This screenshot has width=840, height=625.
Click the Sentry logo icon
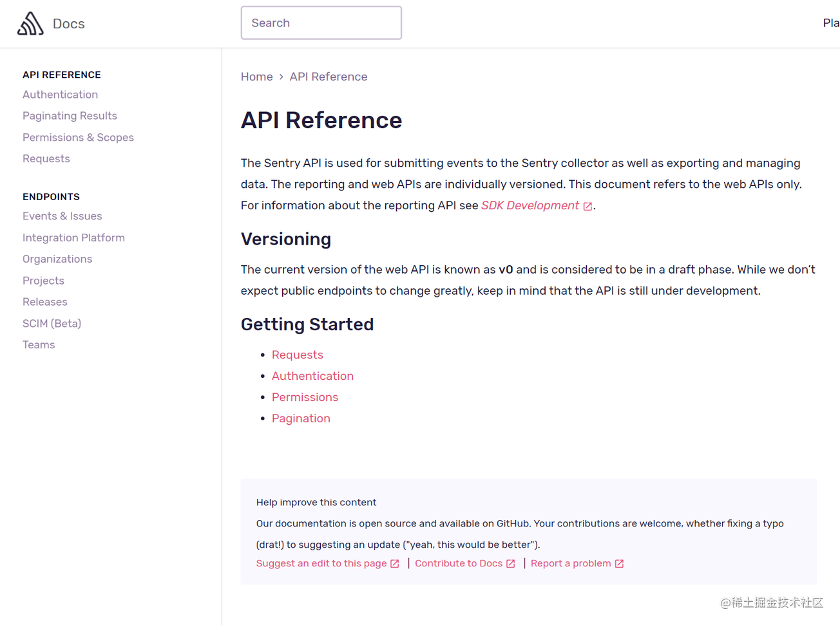[x=30, y=24]
